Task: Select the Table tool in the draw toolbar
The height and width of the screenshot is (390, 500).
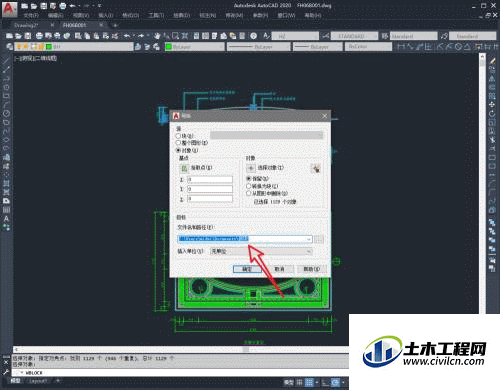Action: pos(6,210)
